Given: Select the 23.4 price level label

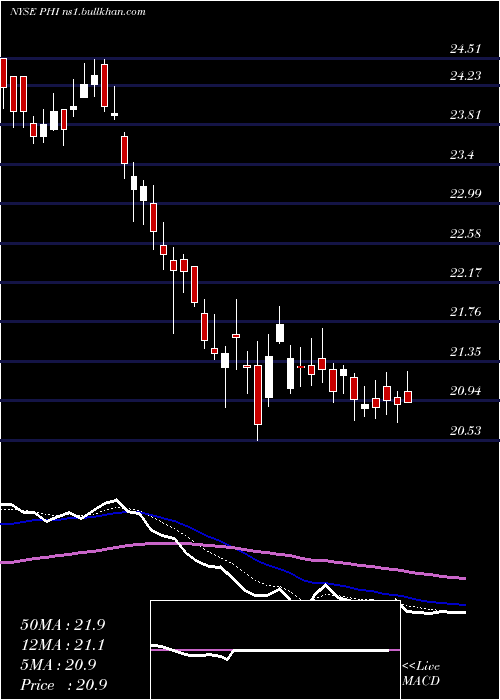Looking at the screenshot, I should pyautogui.click(x=462, y=155).
